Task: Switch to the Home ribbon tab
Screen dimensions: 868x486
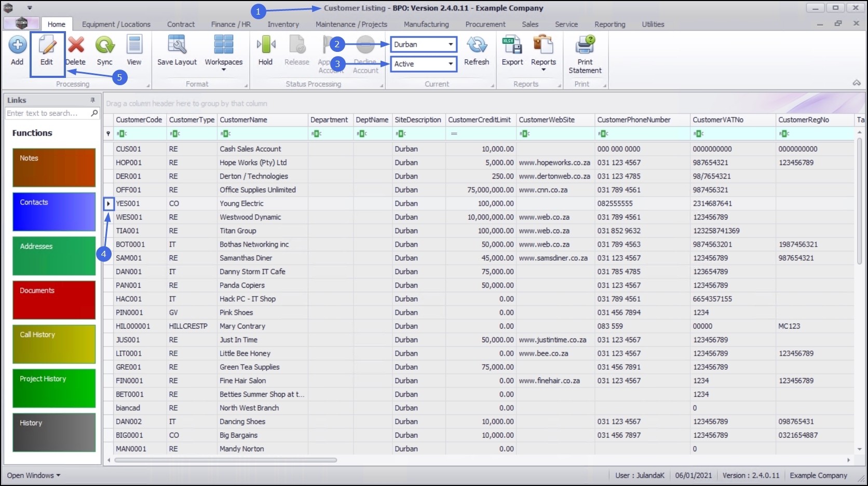Action: click(57, 24)
